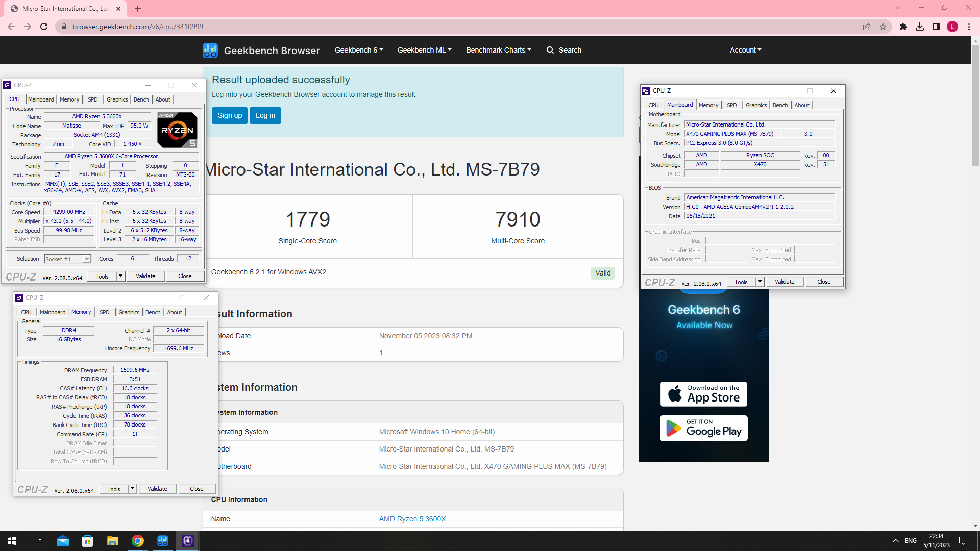Open the Chrome three-dot menu
The image size is (980, 551).
pos(969,27)
